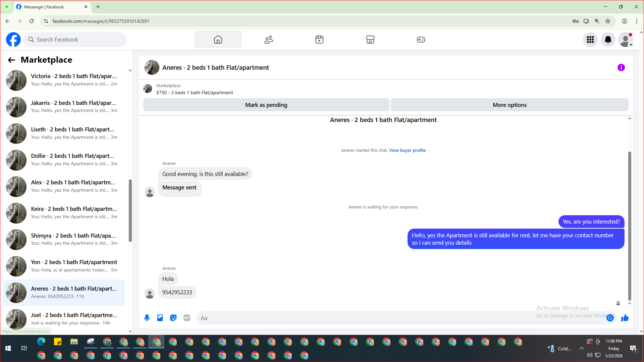Switch to the Friends tab

pyautogui.click(x=269, y=40)
